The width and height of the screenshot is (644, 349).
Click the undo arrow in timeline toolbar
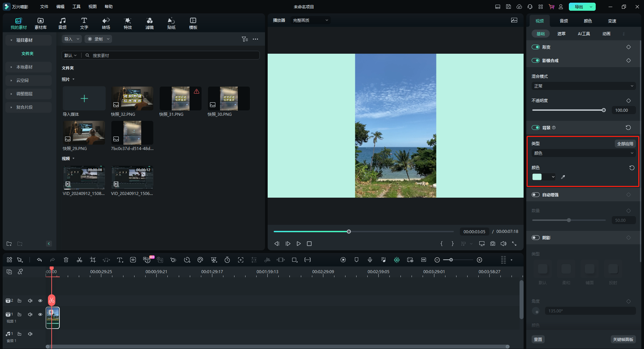(x=39, y=260)
